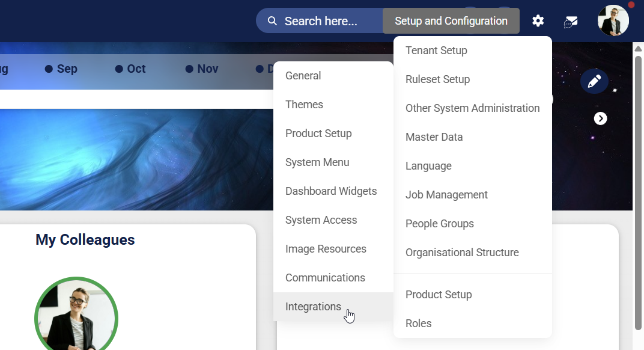Screen dimensions: 644x350
Task: Click the notification red dot on profile
Action: pos(630,5)
